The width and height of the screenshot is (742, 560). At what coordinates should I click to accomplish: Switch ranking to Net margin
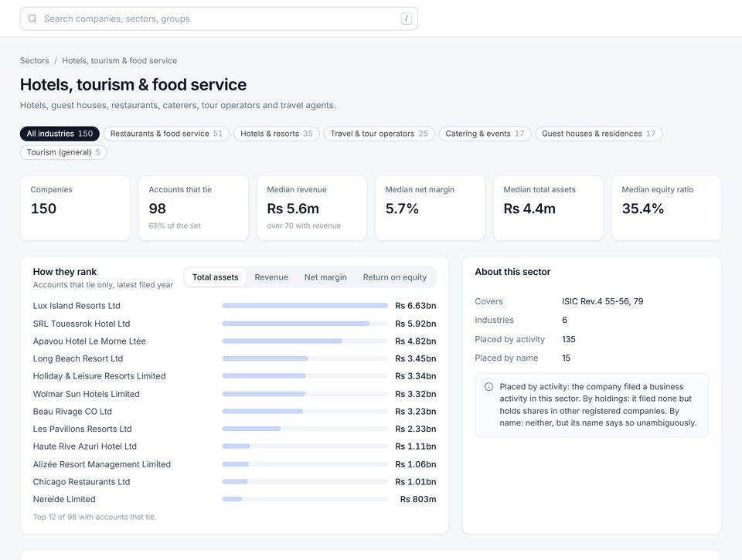tap(325, 277)
